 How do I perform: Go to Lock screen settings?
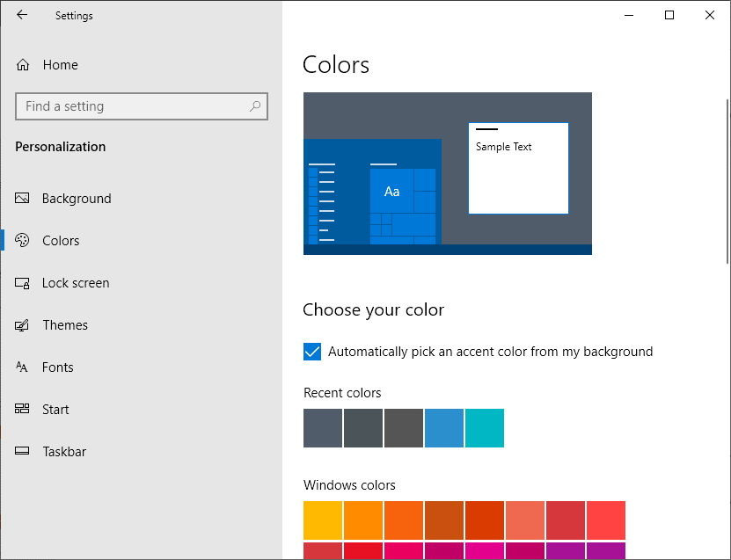[x=76, y=283]
